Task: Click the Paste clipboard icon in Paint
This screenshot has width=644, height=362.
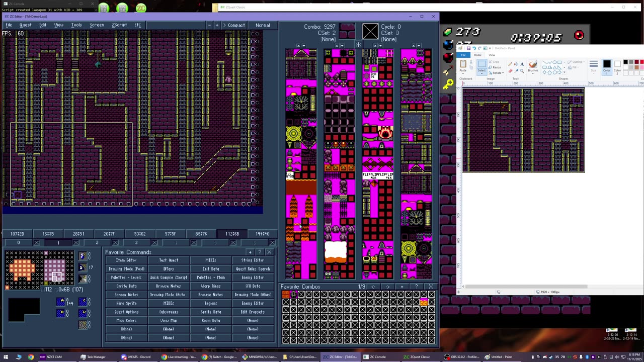Action: (463, 64)
